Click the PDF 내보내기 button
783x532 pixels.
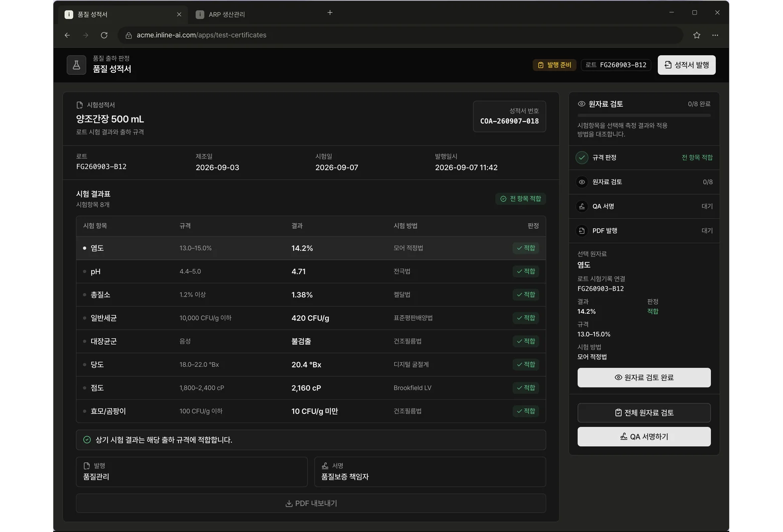[x=311, y=503]
